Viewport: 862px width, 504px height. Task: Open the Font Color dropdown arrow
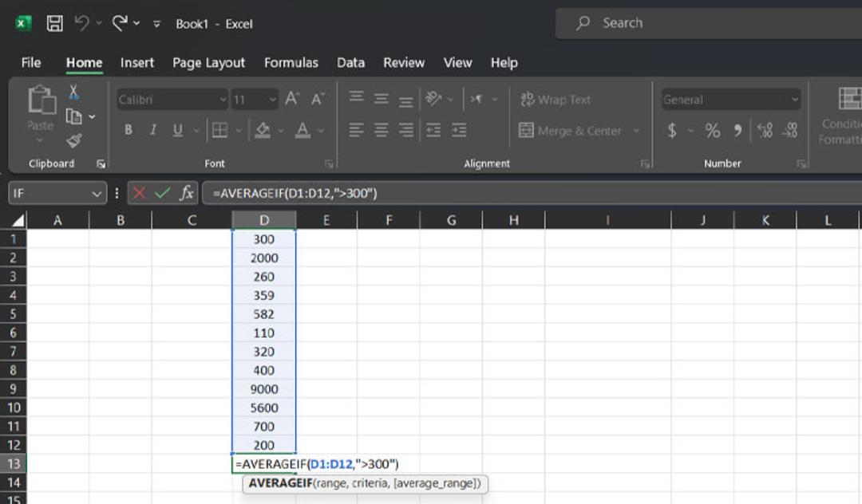click(321, 131)
